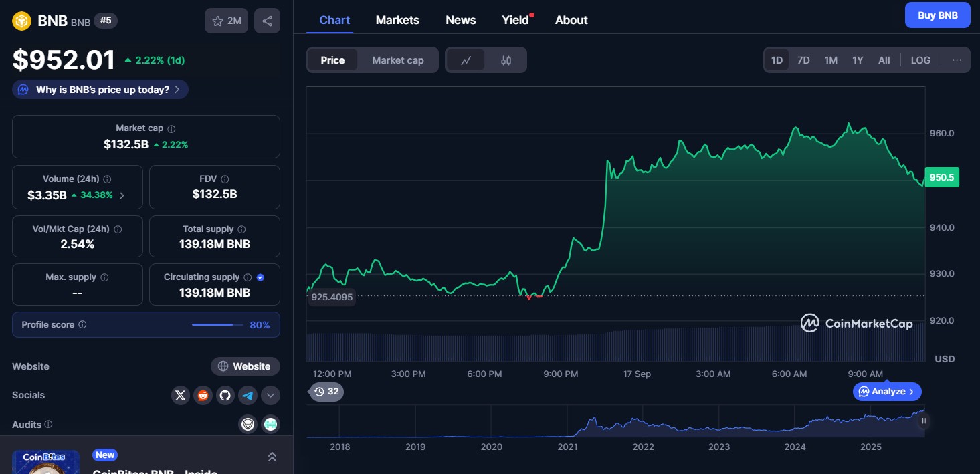Set the chart range to All

click(x=884, y=60)
